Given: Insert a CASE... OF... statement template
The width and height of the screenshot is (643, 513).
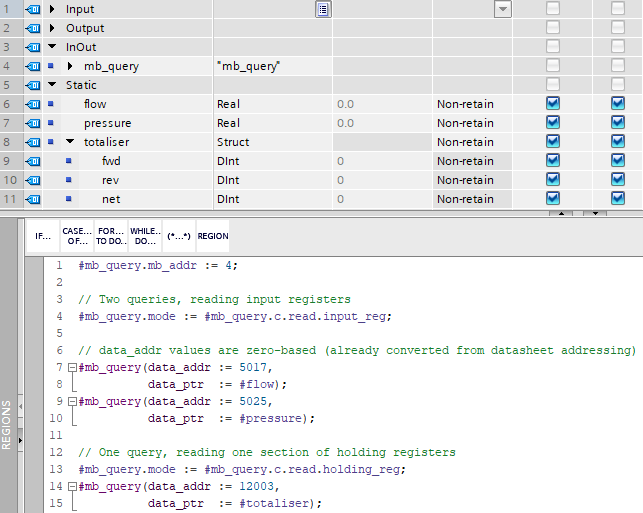Looking at the screenshot, I should pyautogui.click(x=77, y=236).
